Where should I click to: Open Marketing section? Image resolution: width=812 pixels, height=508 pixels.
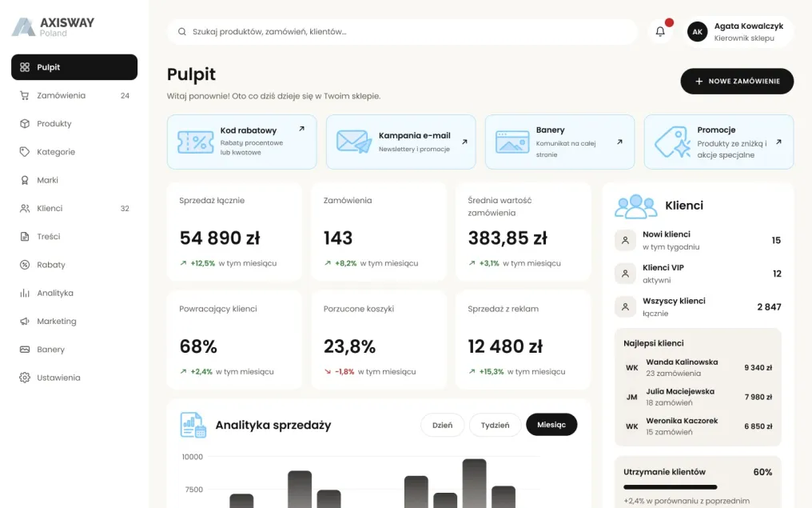tap(74, 322)
